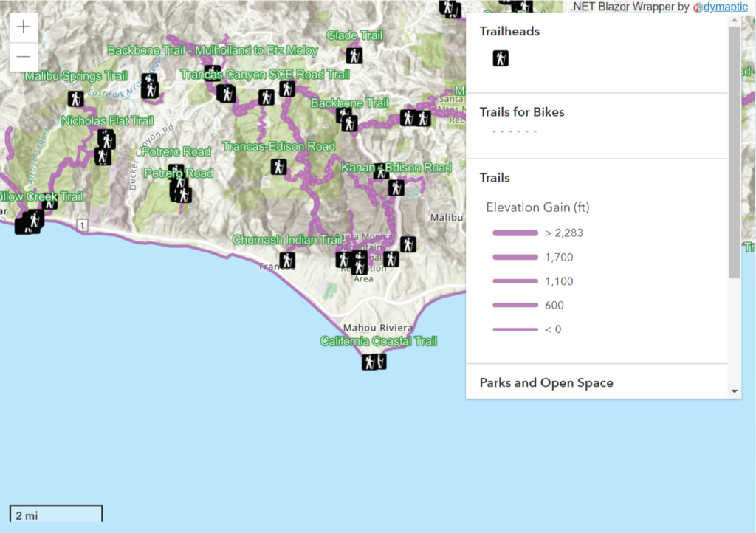The height and width of the screenshot is (533, 756).
Task: Click the trailhead icon below Kanan-Edison Road
Action: tap(396, 188)
